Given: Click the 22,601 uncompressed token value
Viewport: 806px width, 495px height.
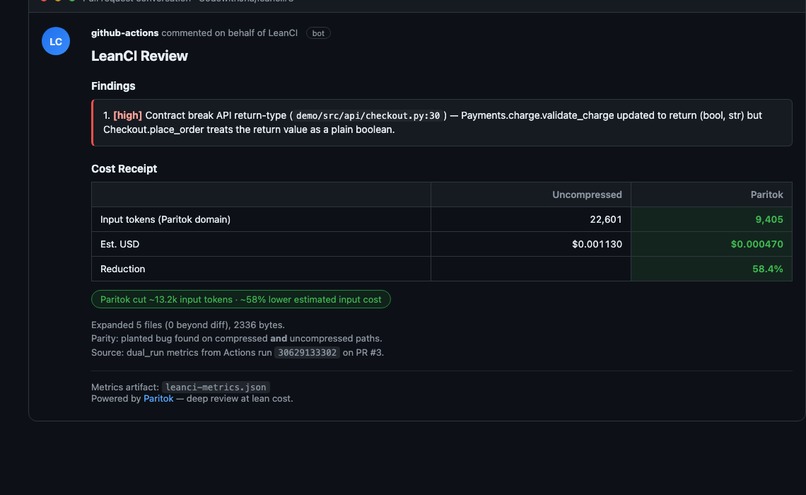Looking at the screenshot, I should click(606, 219).
